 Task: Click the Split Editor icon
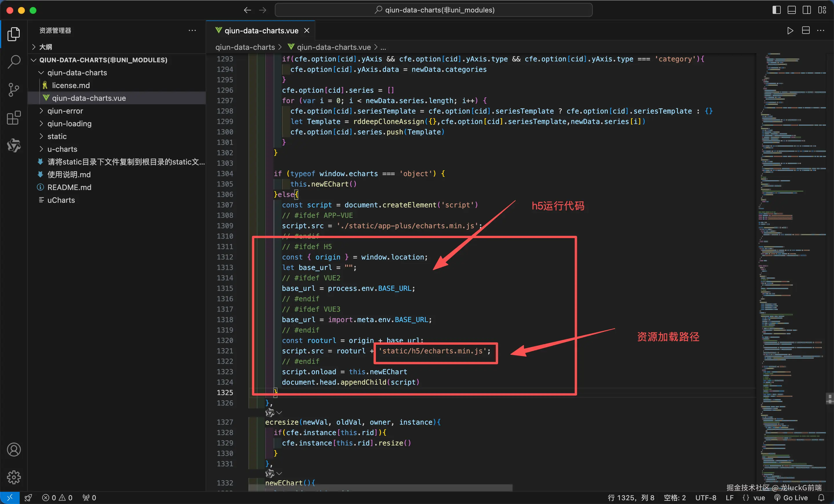tap(806, 31)
